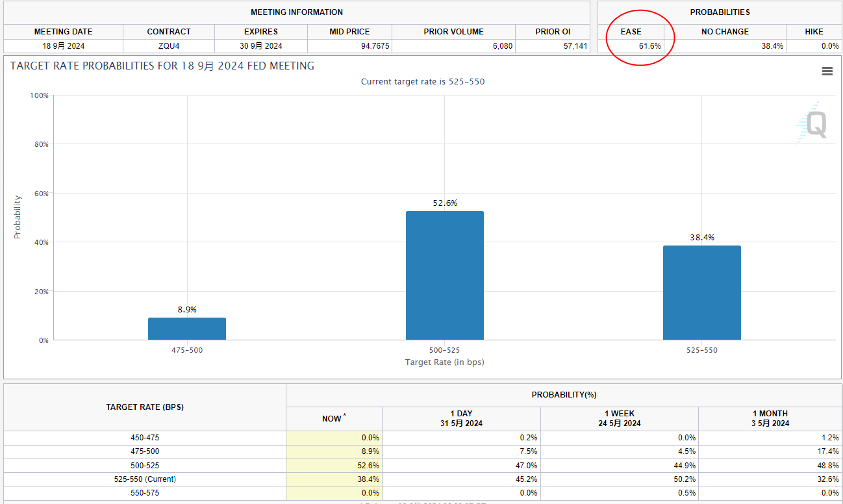Select the 94.7675 mid price value

[354, 46]
